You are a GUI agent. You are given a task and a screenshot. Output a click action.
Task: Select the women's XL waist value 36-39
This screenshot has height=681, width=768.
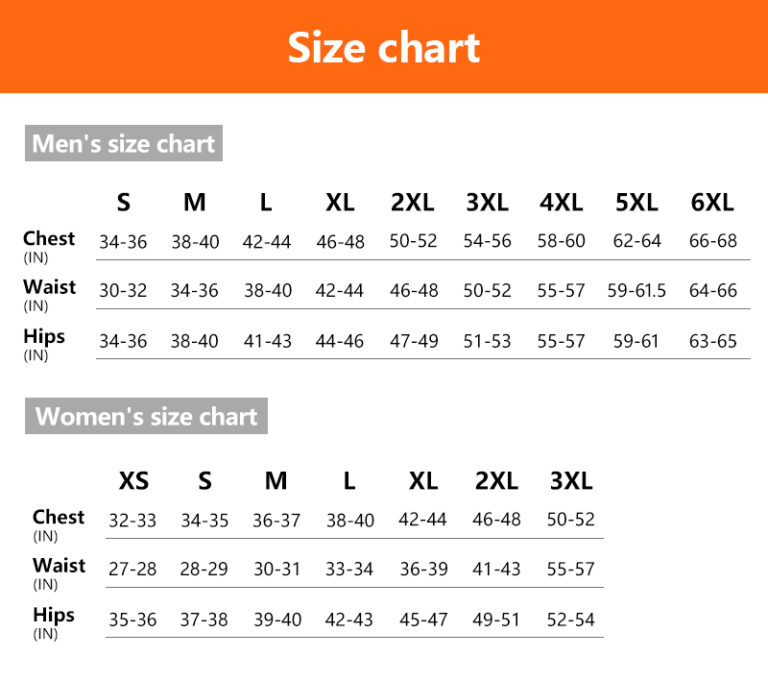pos(423,570)
